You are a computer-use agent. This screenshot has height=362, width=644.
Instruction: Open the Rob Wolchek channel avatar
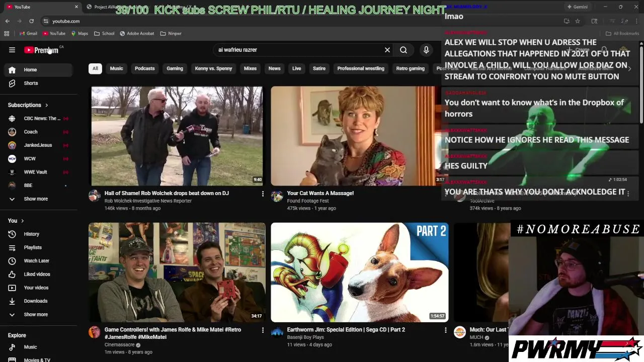(x=95, y=196)
